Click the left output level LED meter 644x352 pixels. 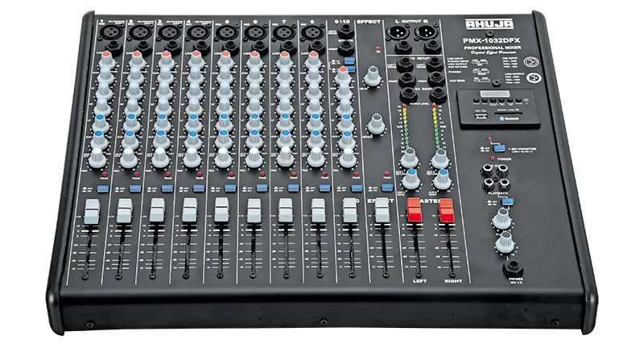coord(405,127)
